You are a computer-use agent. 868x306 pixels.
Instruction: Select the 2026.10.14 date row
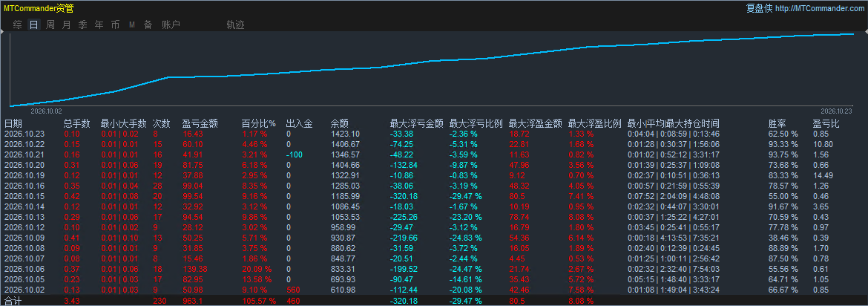point(434,206)
